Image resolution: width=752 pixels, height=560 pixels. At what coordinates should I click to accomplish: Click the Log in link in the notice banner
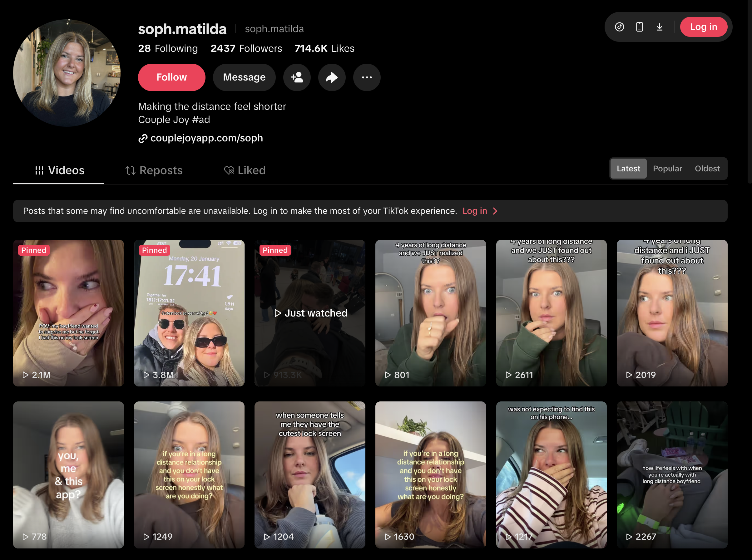coord(475,211)
